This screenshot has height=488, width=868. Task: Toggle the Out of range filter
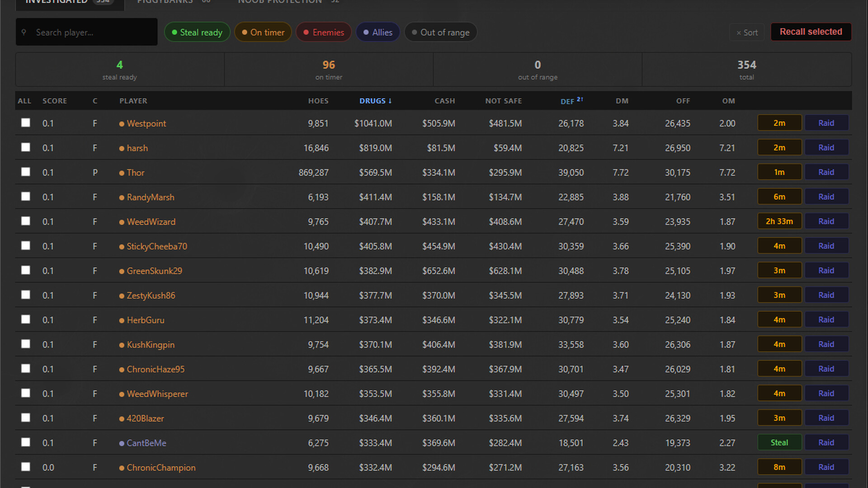(441, 32)
